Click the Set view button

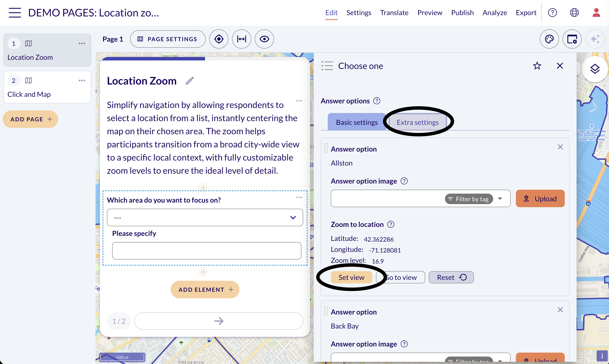[351, 277]
